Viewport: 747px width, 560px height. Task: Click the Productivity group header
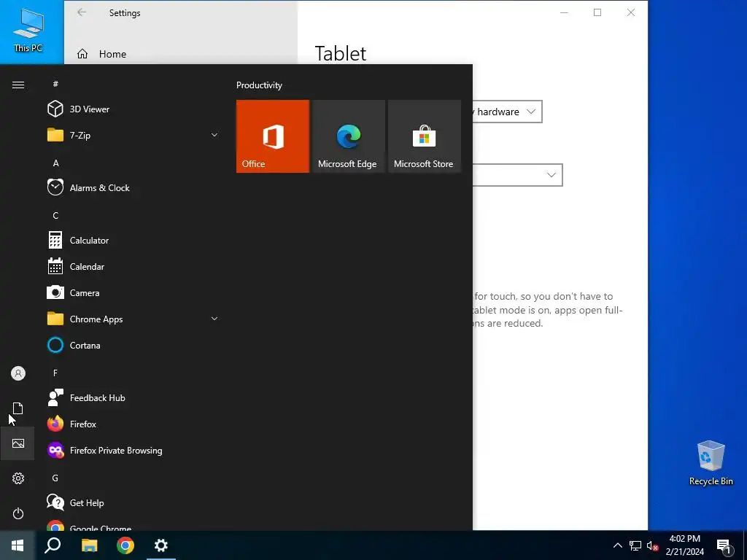[259, 85]
